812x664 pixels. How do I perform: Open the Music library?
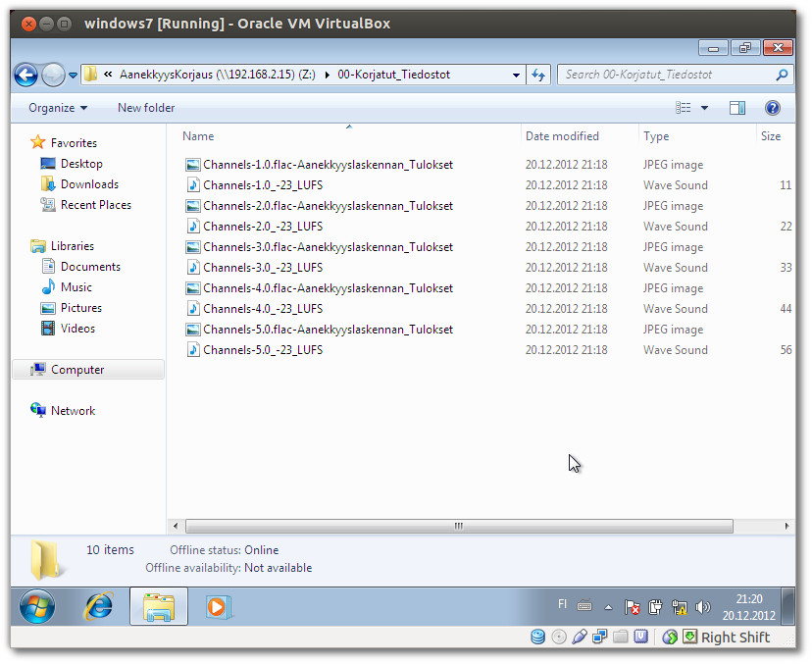click(76, 287)
